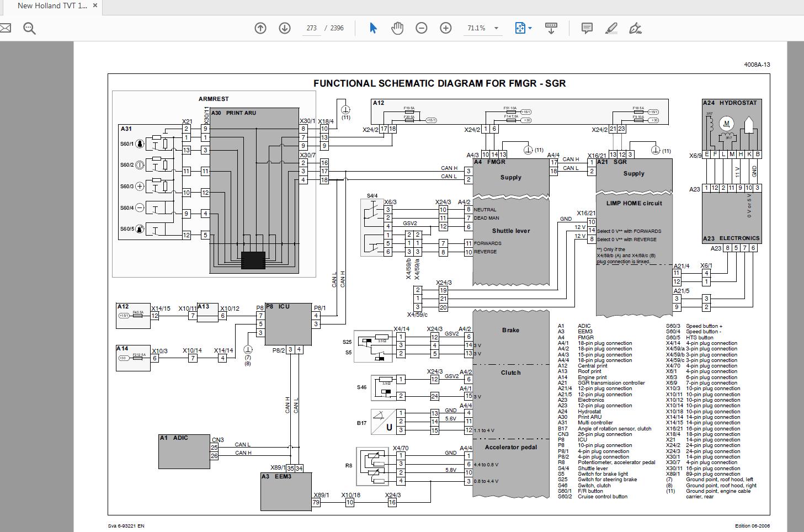Activate the selection arrow tool

[x=373, y=28]
